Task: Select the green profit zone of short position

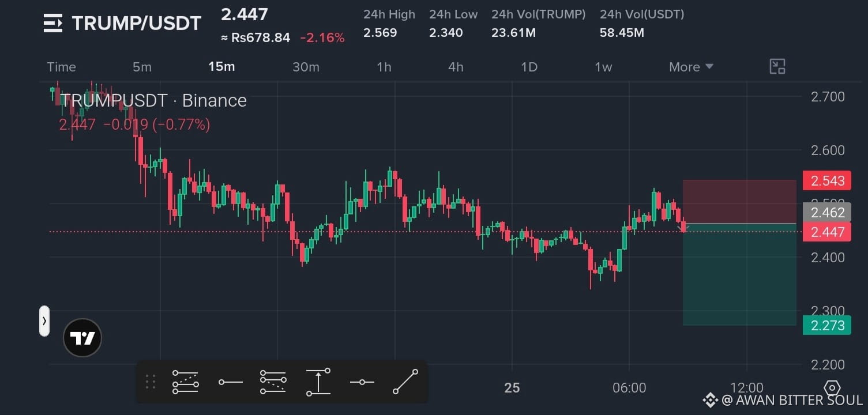Action: click(x=739, y=274)
